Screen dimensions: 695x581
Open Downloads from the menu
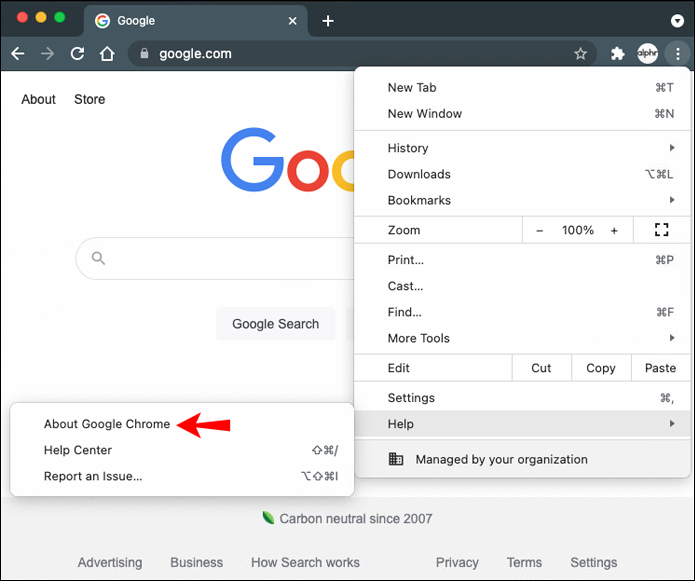[x=522, y=174]
